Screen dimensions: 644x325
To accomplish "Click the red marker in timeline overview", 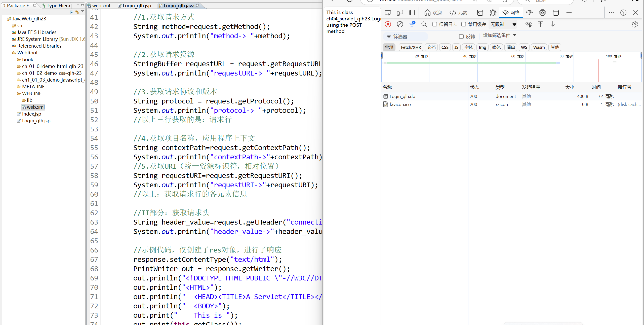I will click(598, 70).
